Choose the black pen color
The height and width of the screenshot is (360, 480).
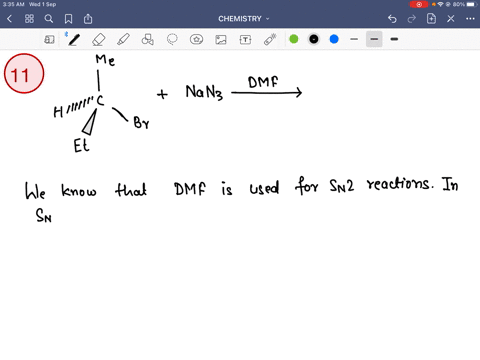(x=314, y=39)
